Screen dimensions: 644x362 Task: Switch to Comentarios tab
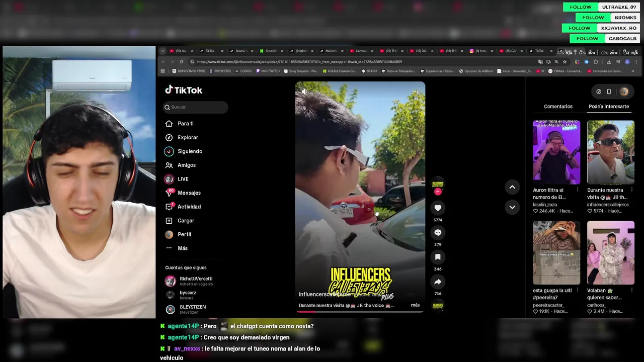pos(558,107)
